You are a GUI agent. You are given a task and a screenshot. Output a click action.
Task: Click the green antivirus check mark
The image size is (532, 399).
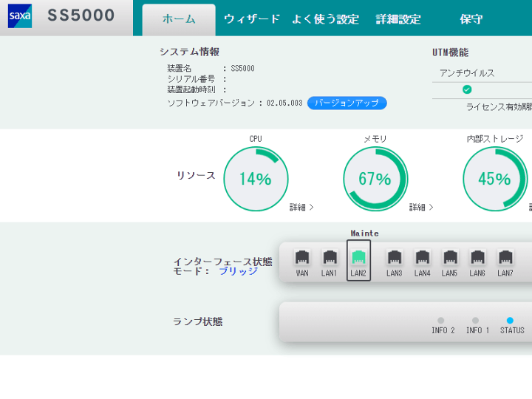pos(467,89)
